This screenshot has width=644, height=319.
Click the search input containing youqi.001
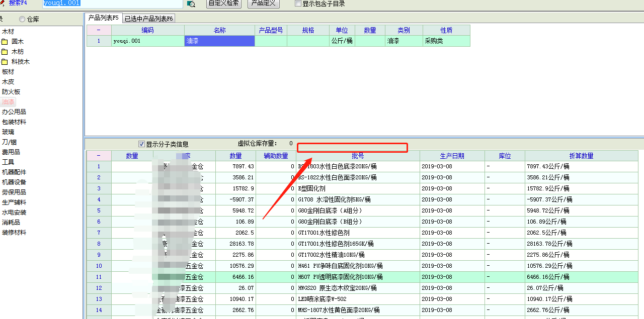pyautogui.click(x=112, y=4)
